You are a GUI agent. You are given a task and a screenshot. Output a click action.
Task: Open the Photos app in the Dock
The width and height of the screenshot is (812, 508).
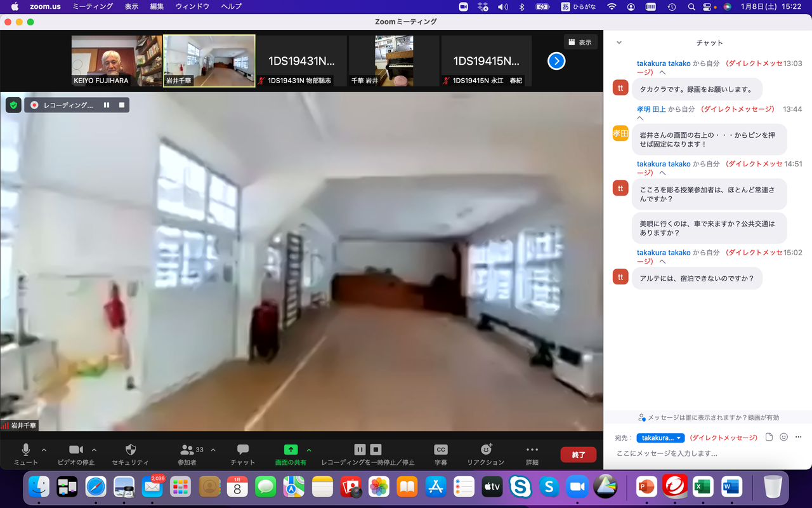click(x=379, y=487)
